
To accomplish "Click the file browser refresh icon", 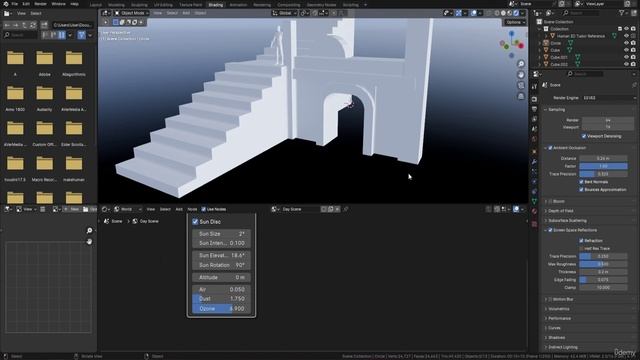I will coord(33,25).
